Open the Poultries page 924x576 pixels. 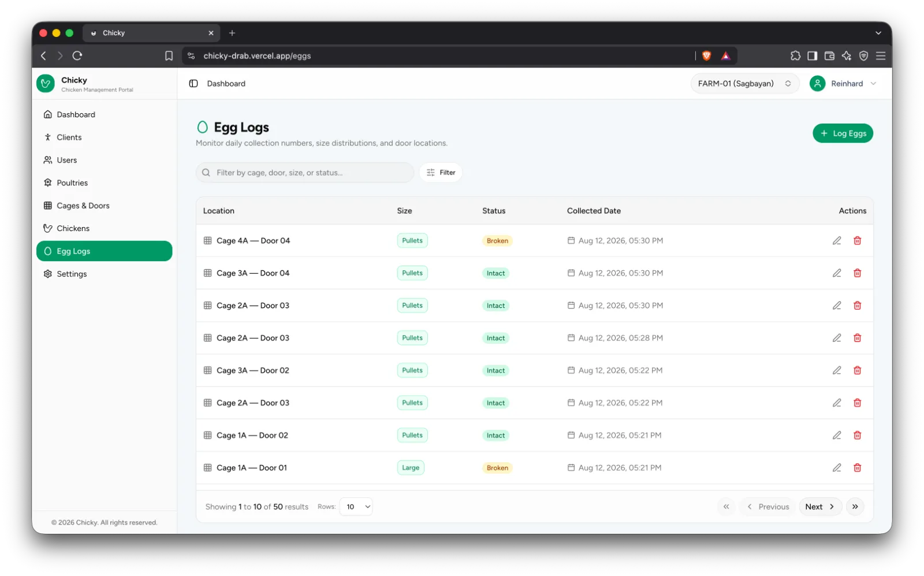tap(104, 183)
